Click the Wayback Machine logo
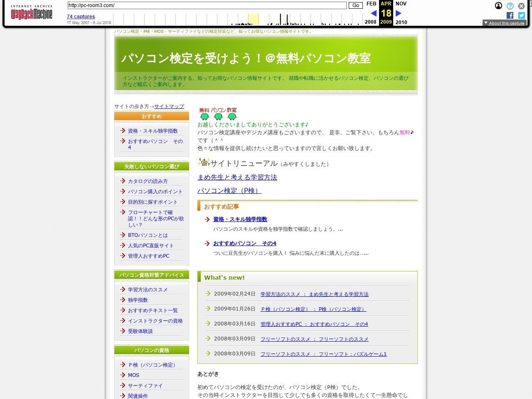This screenshot has height=399, width=532. 32,12
